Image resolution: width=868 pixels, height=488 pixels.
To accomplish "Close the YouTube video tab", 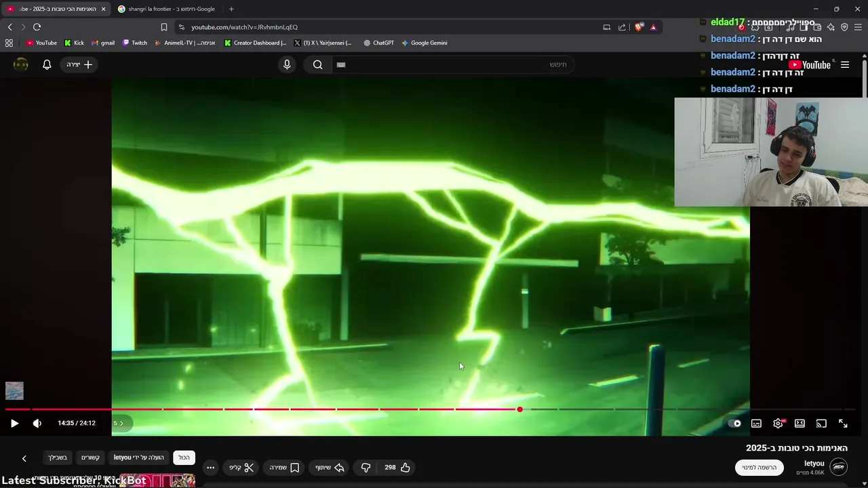I will (104, 9).
